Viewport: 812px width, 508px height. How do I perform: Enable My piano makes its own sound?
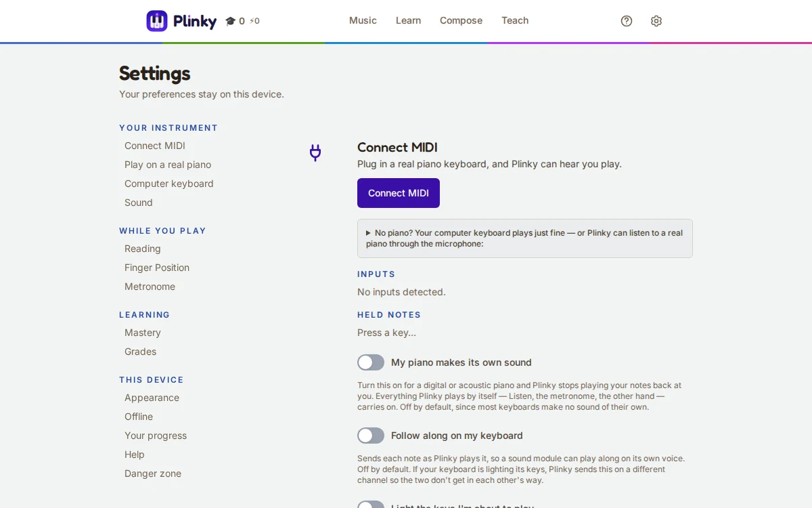tap(371, 362)
